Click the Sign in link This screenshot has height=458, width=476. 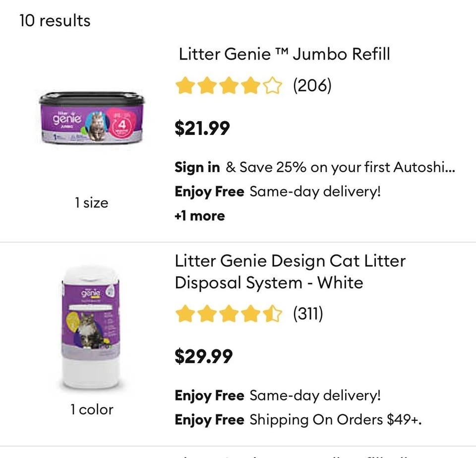click(x=197, y=167)
